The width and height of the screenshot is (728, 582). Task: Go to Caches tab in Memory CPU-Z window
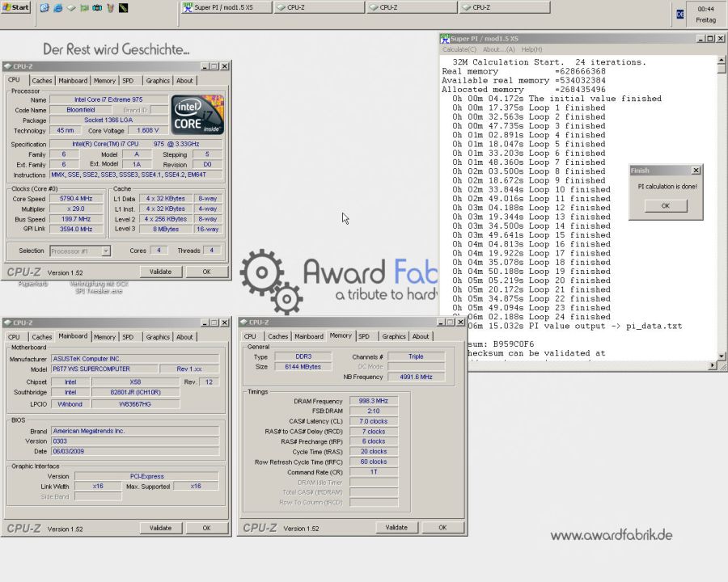point(277,336)
